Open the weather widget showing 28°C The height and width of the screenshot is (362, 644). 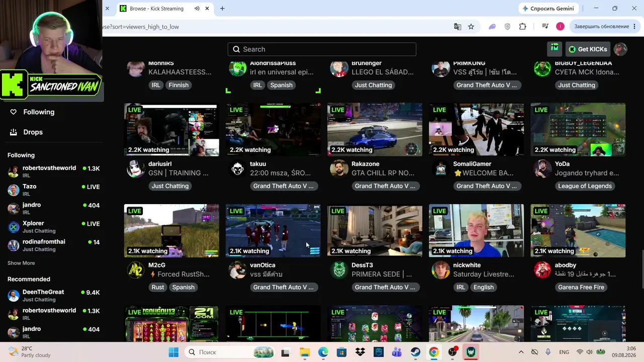click(30, 352)
